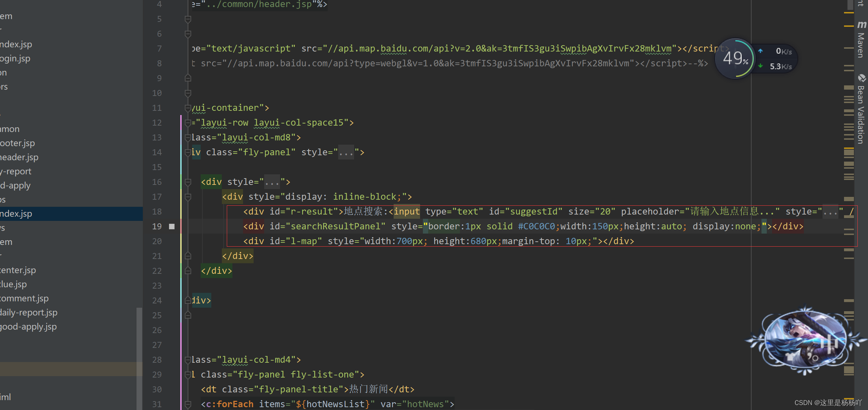Open header.jsp in the project tree
868x410 pixels.
point(19,157)
